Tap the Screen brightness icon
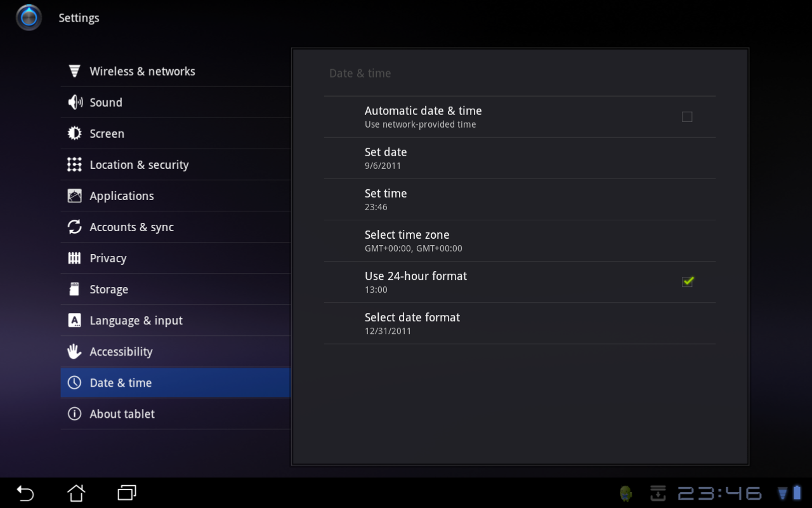This screenshot has height=508, width=812. (x=75, y=133)
